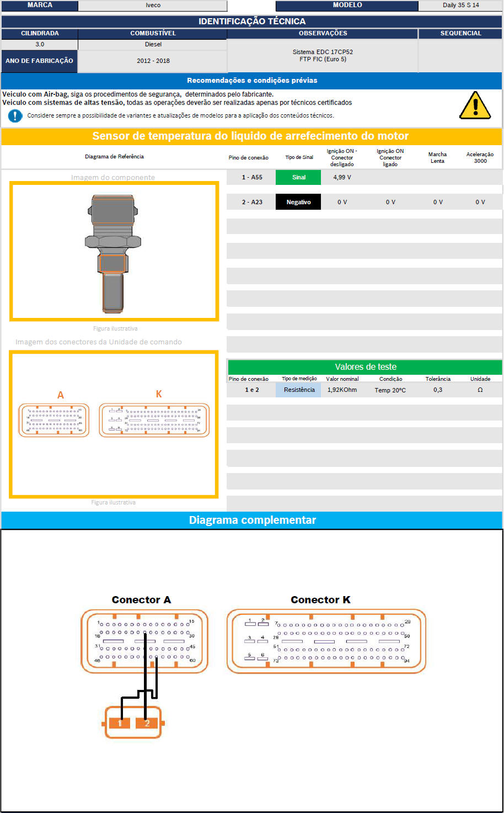
Task: Click the green Sinal signal type cell
Action: click(298, 178)
